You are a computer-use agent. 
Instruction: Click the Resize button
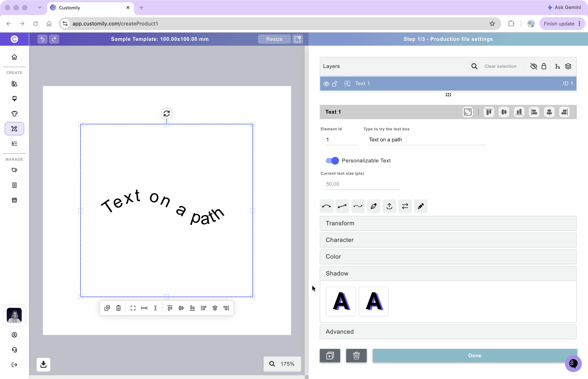274,39
